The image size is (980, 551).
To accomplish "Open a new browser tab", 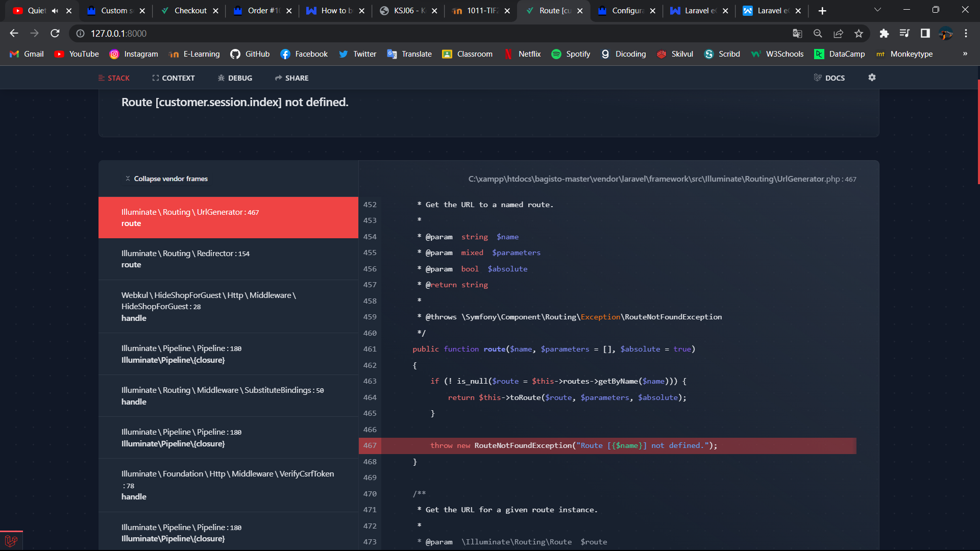I will (x=822, y=11).
